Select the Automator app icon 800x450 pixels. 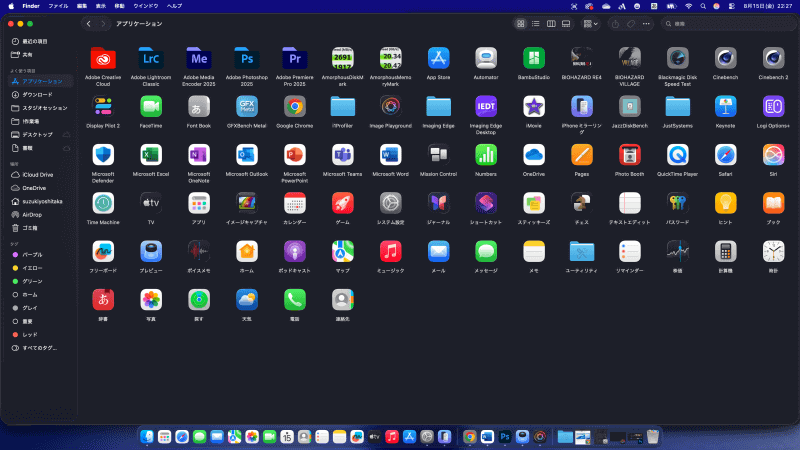[486, 58]
